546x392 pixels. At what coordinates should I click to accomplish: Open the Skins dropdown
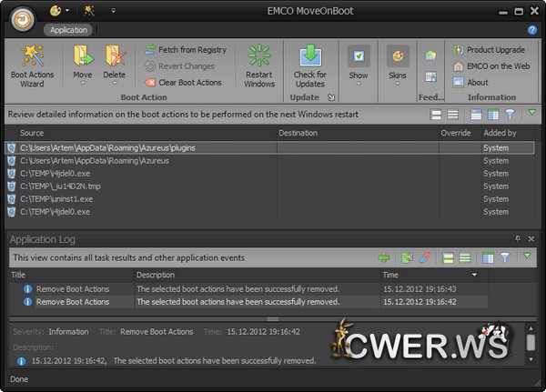[x=398, y=82]
